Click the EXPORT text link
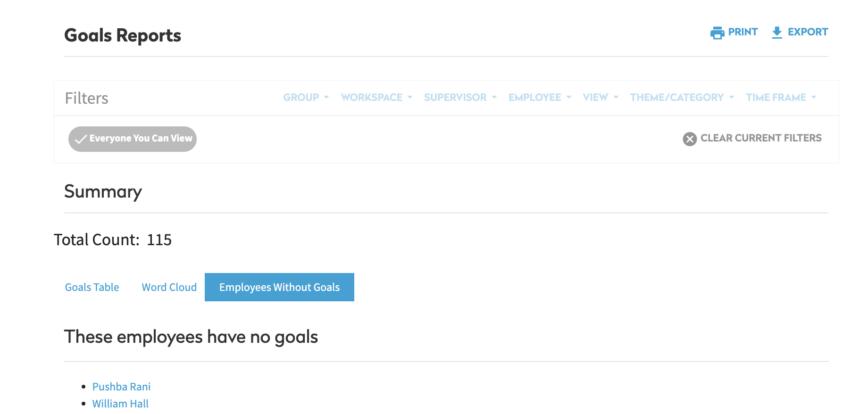Screen dimensions: 868x414 tap(808, 32)
